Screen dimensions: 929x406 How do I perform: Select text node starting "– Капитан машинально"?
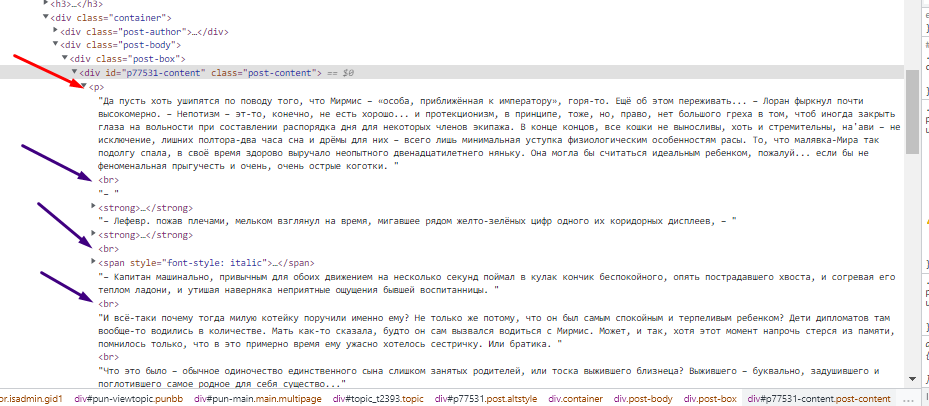coord(496,284)
